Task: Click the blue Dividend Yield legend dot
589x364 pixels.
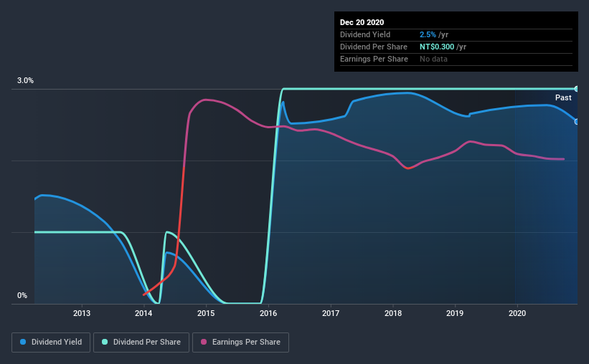Action: 23,342
